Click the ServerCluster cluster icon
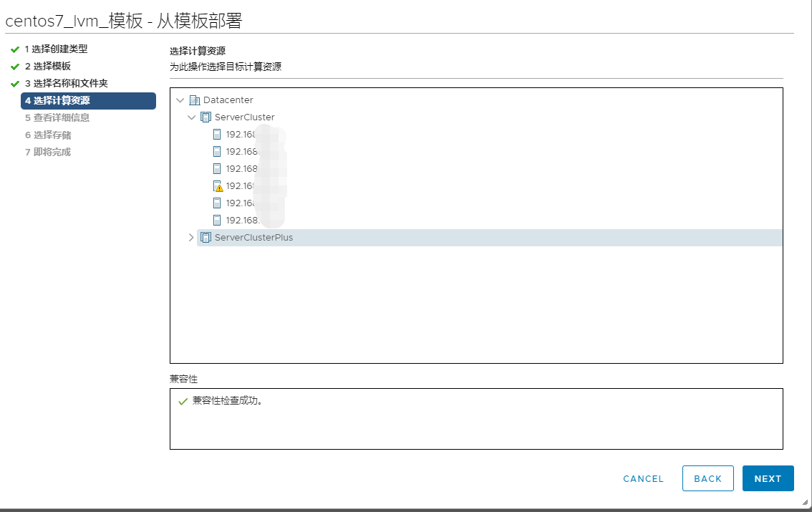 206,117
